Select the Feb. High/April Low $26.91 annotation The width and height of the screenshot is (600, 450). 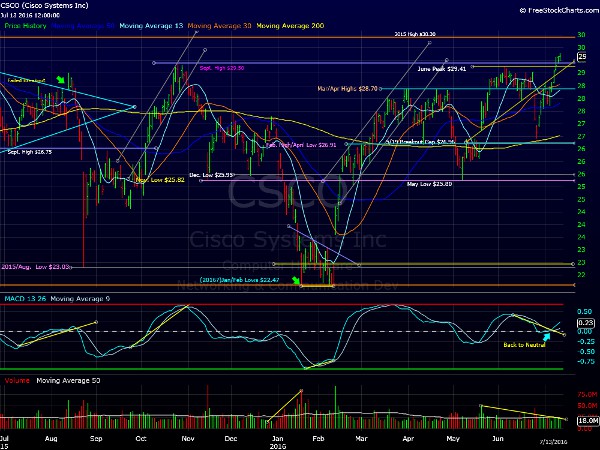click(x=301, y=145)
